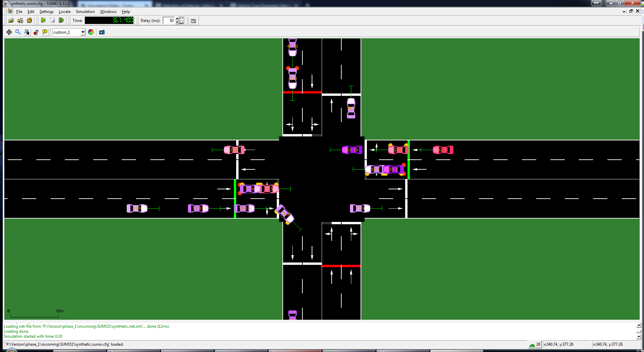Open the Simulation menu
This screenshot has height=352, width=644.
click(85, 11)
